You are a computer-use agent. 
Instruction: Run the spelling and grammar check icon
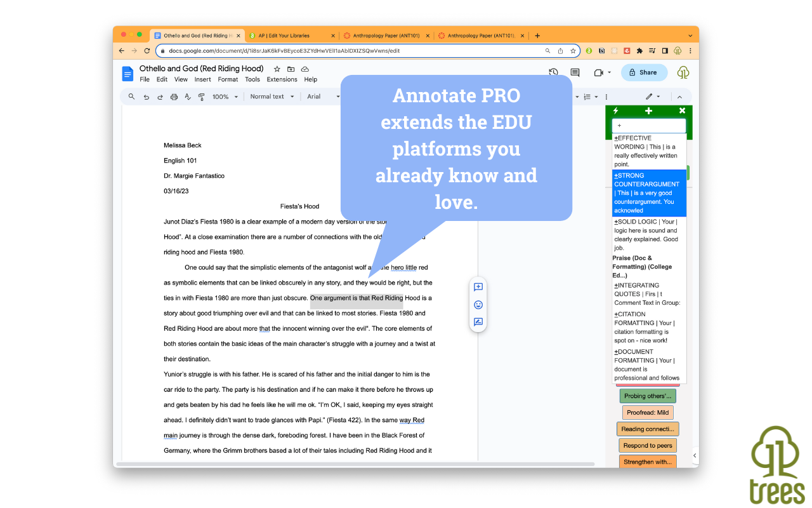[188, 97]
